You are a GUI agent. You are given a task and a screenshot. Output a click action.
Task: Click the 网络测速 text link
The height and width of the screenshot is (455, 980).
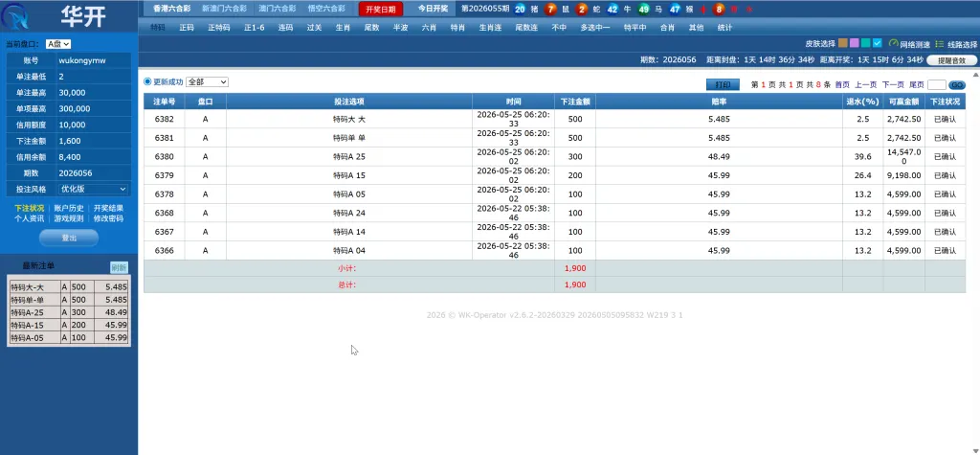915,44
